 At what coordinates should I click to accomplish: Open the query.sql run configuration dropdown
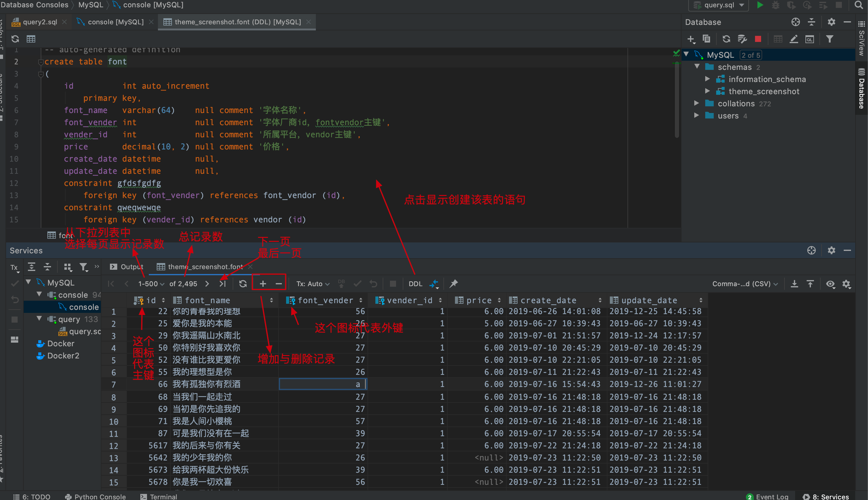(719, 5)
